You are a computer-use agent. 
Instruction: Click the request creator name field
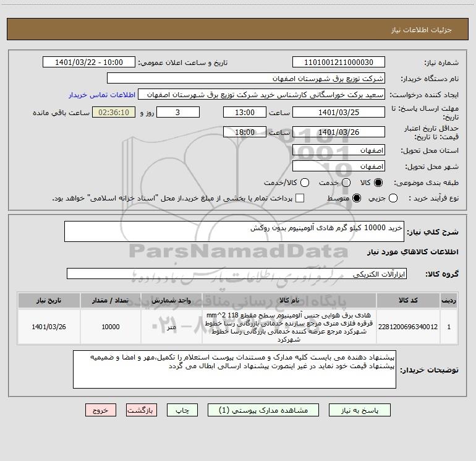[261, 95]
